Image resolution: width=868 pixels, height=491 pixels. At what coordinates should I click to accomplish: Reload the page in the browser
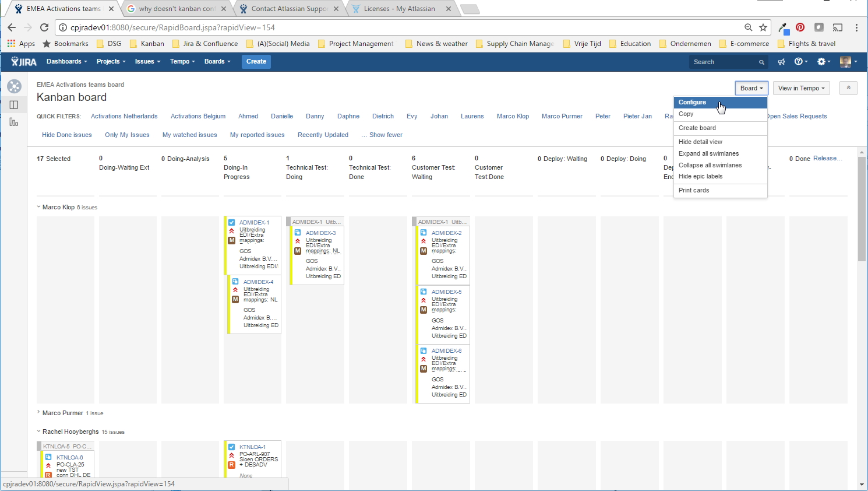coord(44,27)
